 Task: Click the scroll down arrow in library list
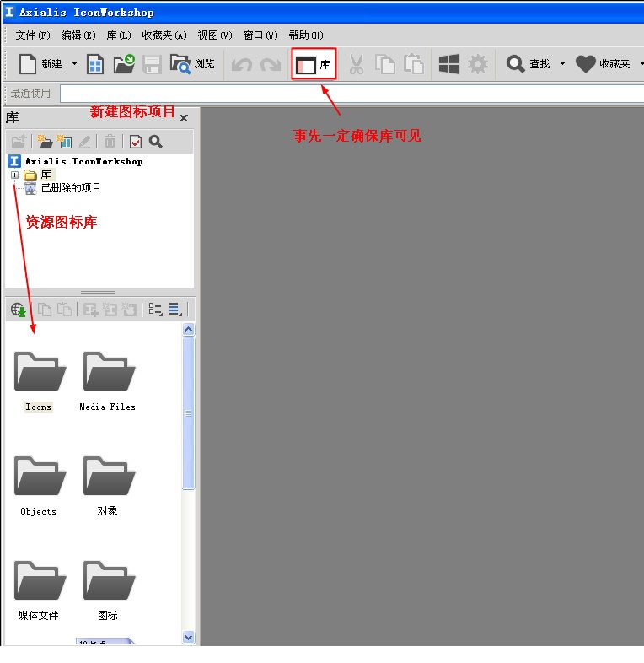189,637
